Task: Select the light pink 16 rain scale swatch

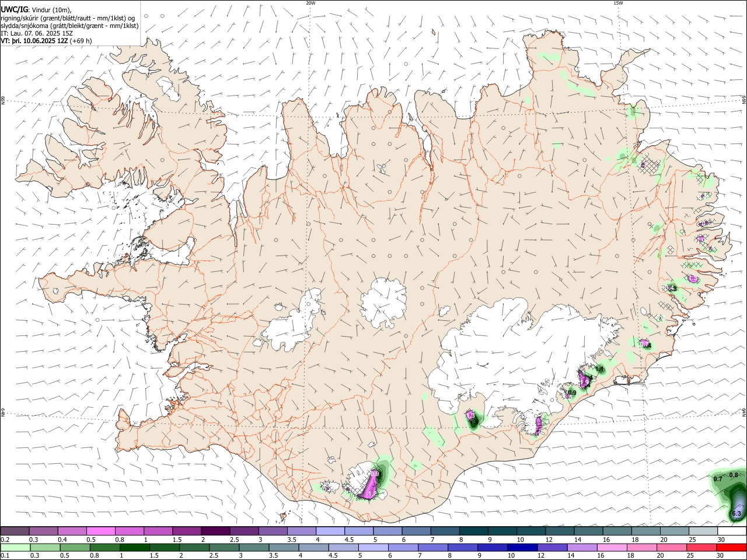Action: tap(612, 547)
